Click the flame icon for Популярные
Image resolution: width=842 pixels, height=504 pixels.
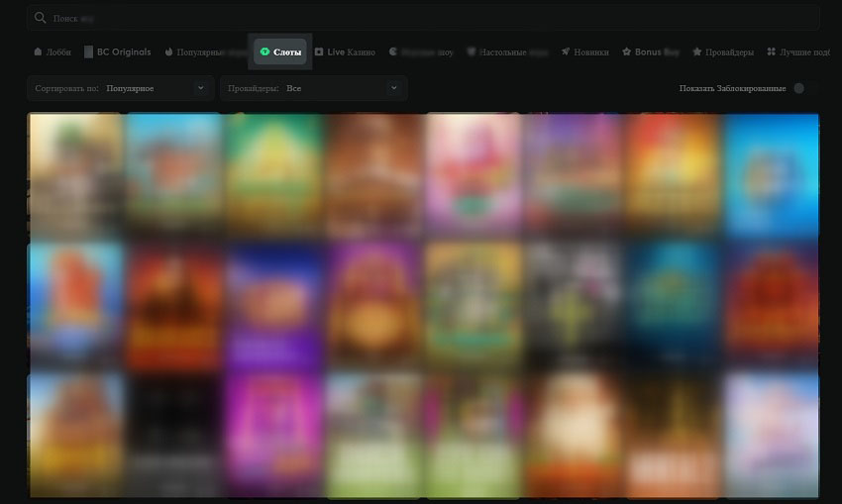pos(169,51)
